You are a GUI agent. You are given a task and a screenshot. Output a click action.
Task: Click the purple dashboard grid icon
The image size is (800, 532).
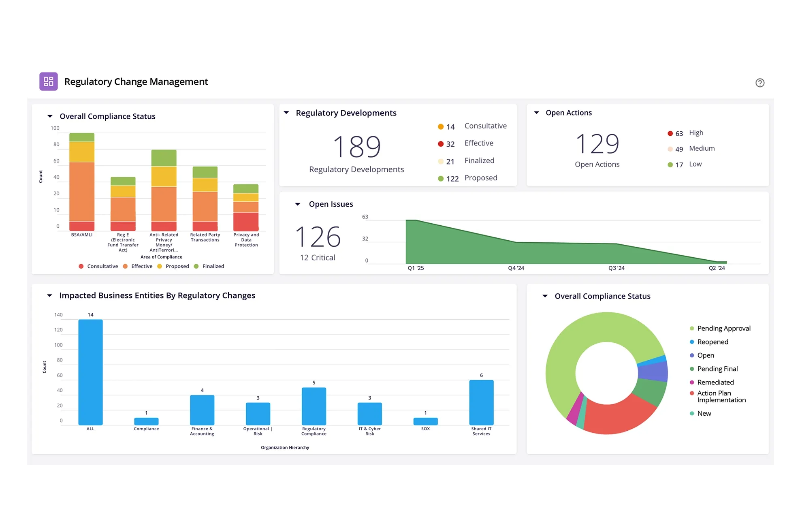(x=49, y=81)
